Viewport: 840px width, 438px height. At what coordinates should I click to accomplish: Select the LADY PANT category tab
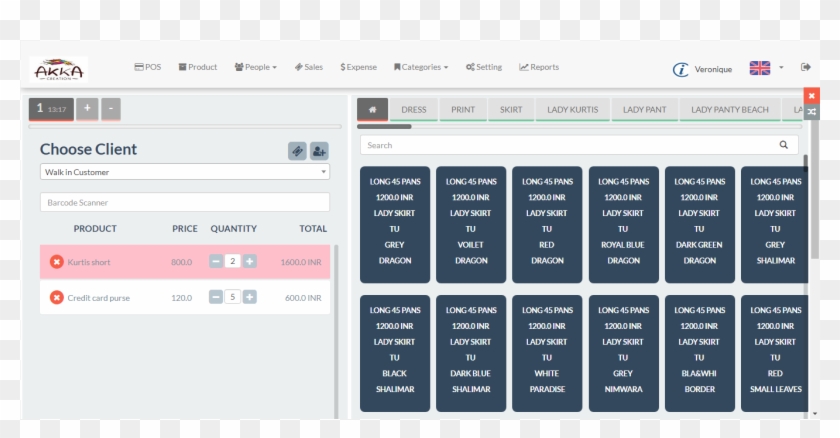pyautogui.click(x=644, y=110)
